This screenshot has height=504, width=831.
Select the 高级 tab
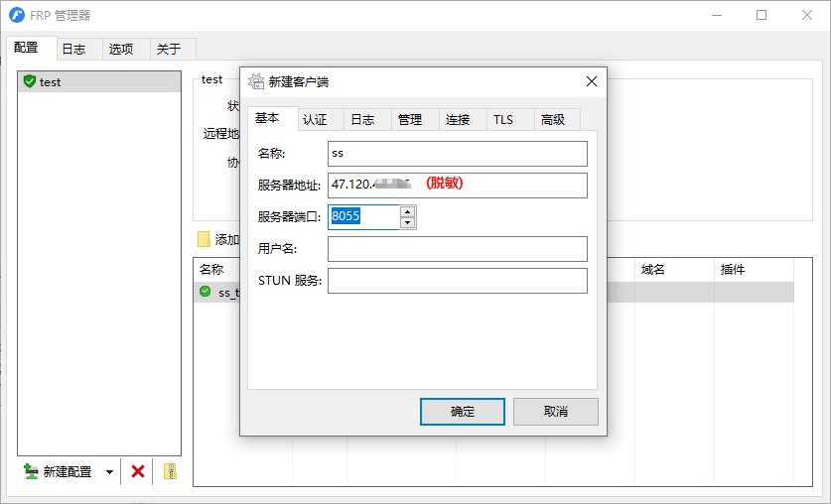[553, 119]
